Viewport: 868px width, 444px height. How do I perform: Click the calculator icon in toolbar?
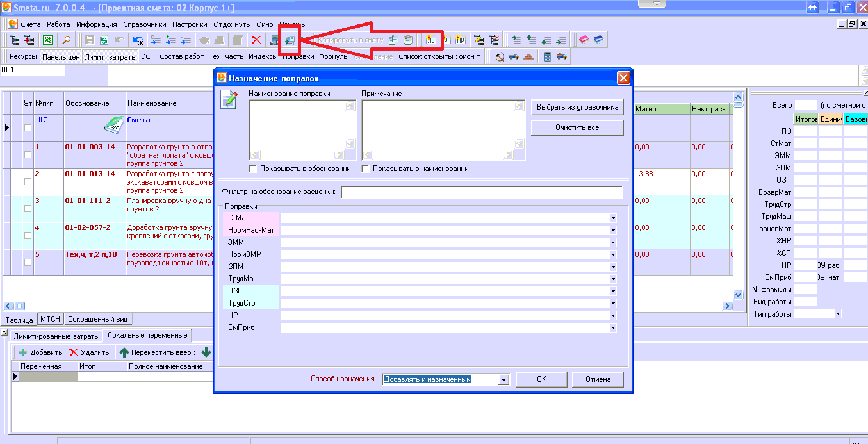pyautogui.click(x=548, y=56)
